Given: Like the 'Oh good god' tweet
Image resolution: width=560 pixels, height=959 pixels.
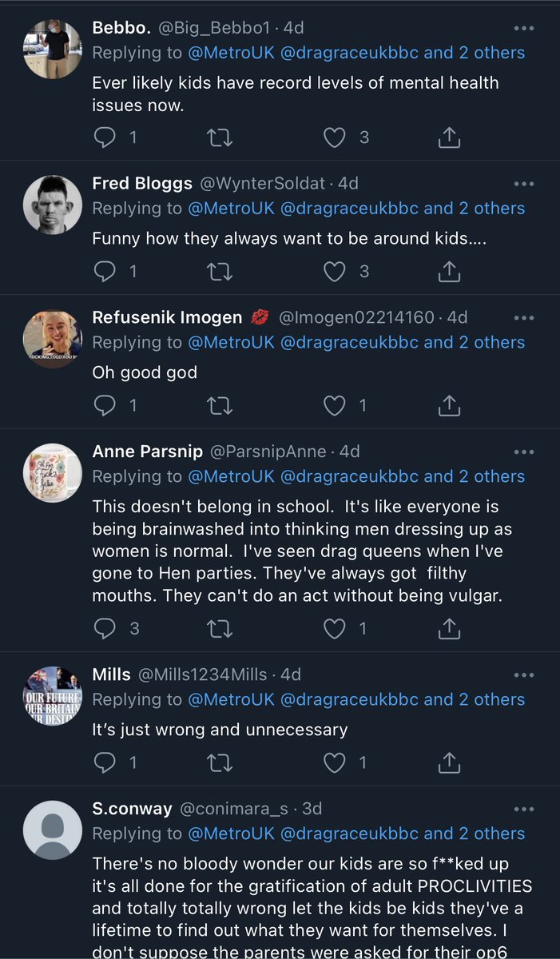Looking at the screenshot, I should [334, 406].
